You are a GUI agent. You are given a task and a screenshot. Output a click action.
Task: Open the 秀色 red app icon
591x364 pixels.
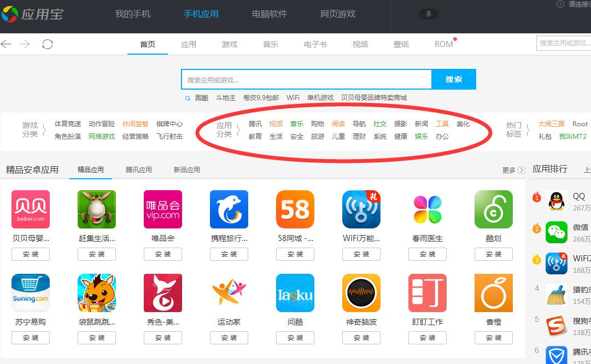[x=163, y=293]
